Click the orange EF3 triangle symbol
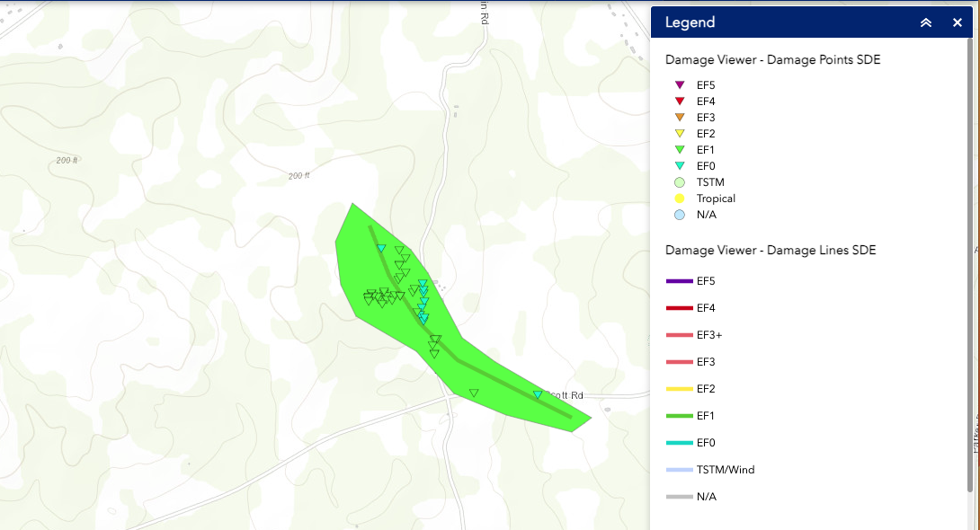Viewport: 980px width, 530px height. (680, 118)
